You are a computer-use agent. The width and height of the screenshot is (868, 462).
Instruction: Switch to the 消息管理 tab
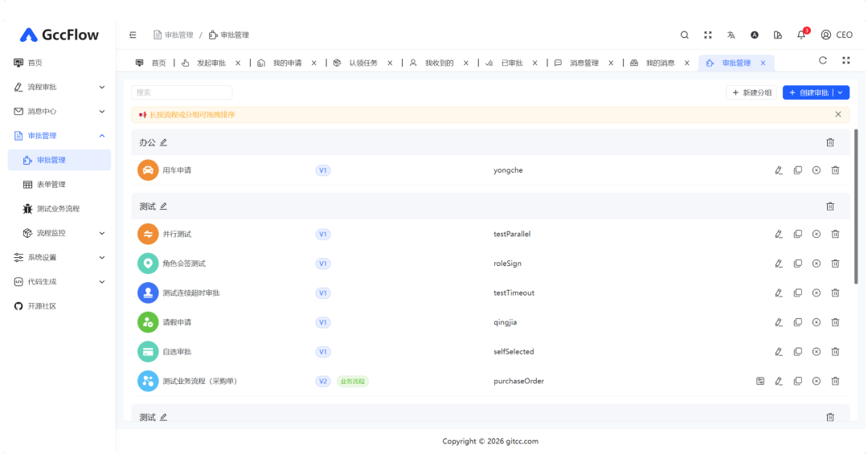(584, 63)
